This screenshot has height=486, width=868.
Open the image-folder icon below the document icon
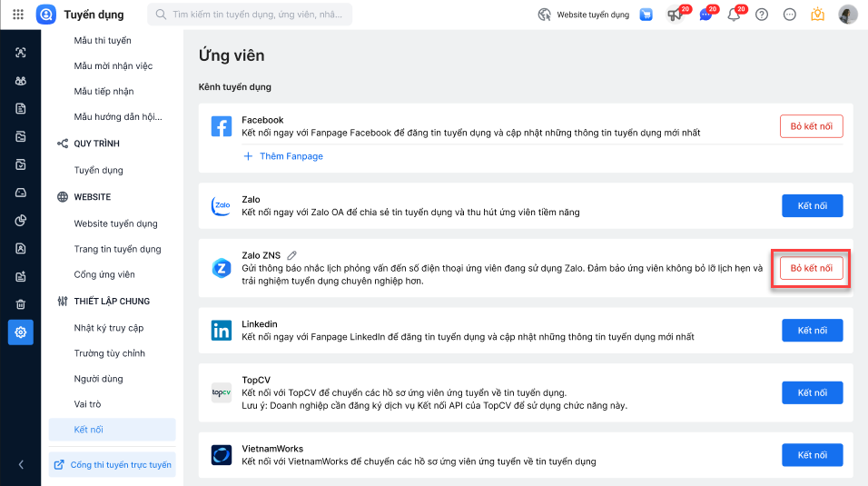tap(21, 136)
